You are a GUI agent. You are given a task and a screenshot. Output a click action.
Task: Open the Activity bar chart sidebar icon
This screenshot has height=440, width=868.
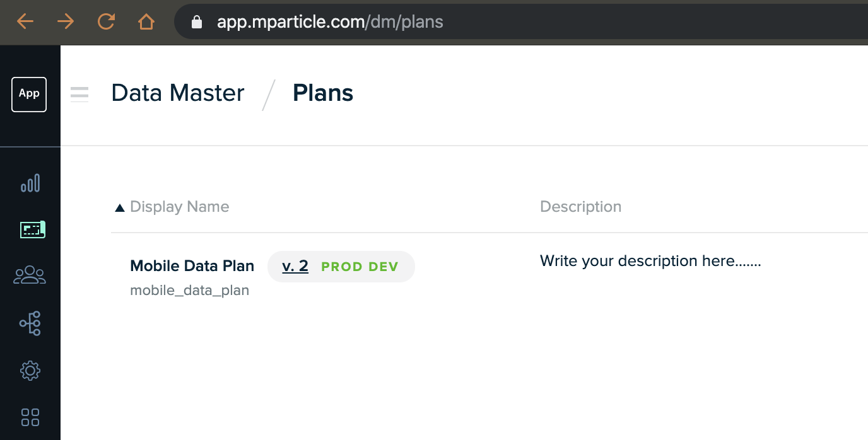pyautogui.click(x=30, y=183)
